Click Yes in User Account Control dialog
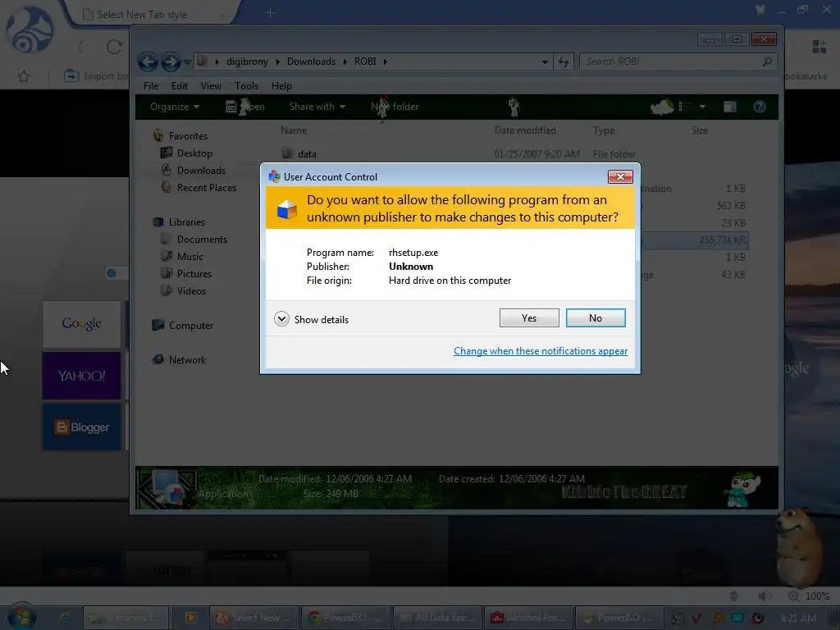 pos(529,318)
